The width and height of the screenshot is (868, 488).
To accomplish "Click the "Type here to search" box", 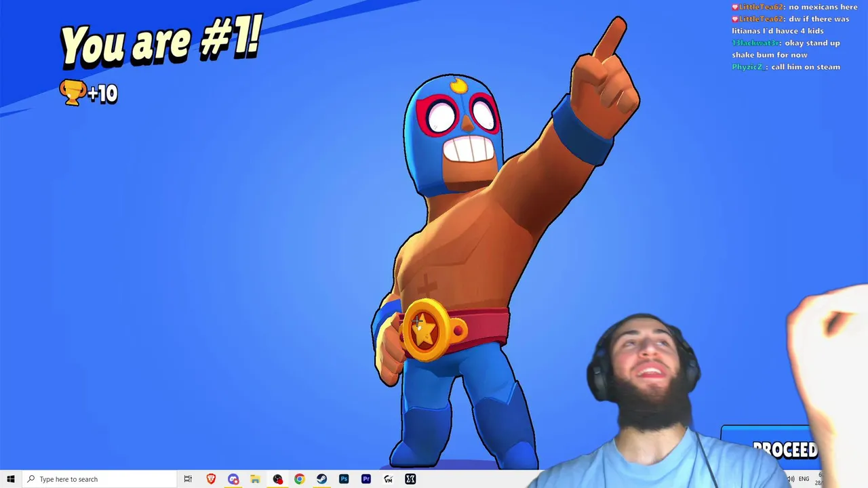I will (98, 479).
